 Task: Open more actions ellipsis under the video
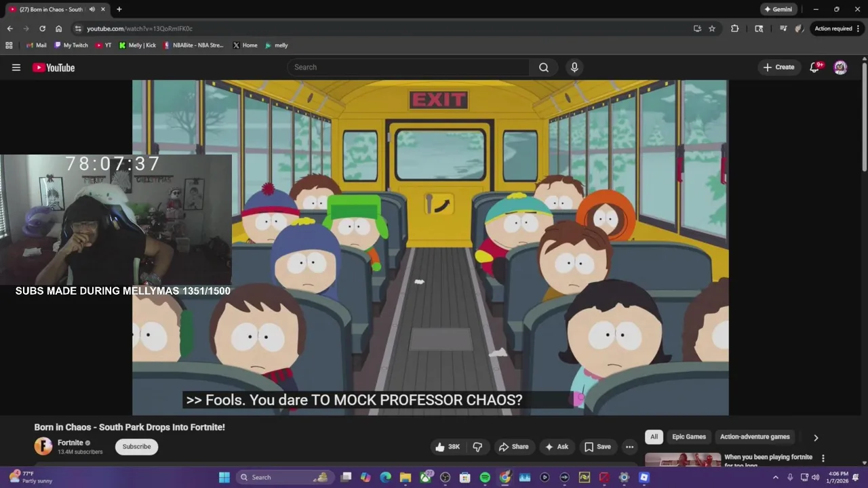point(629,447)
